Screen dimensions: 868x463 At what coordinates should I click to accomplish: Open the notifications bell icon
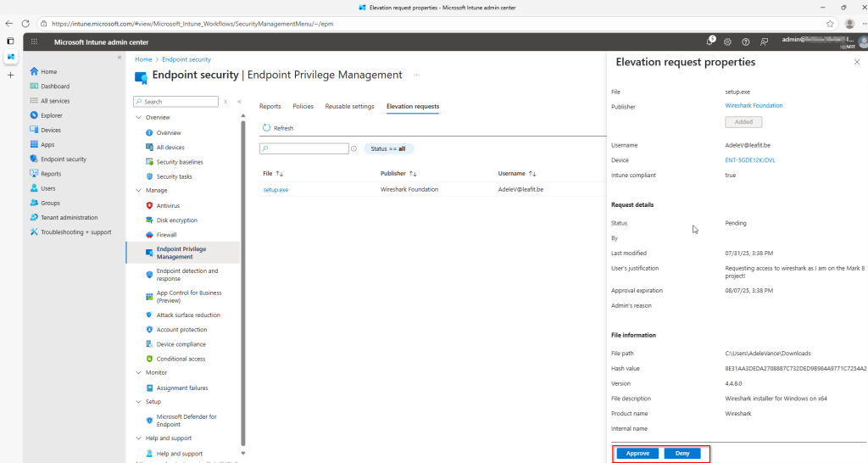pos(710,42)
